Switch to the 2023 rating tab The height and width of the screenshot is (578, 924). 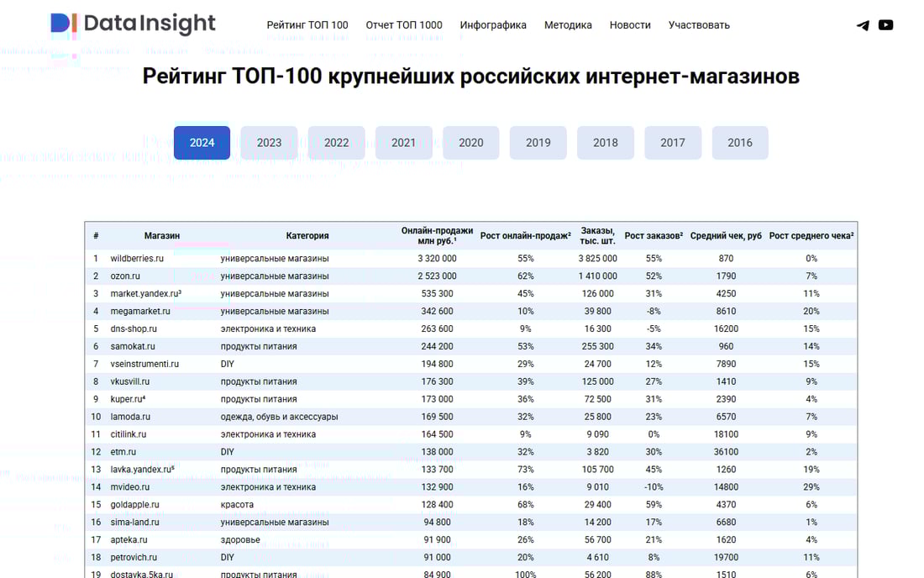269,143
